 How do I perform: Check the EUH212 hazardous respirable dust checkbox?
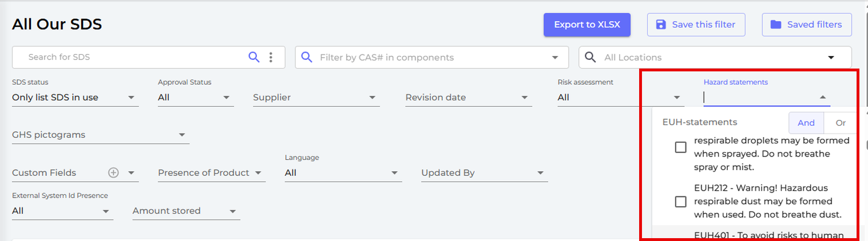pyautogui.click(x=680, y=202)
